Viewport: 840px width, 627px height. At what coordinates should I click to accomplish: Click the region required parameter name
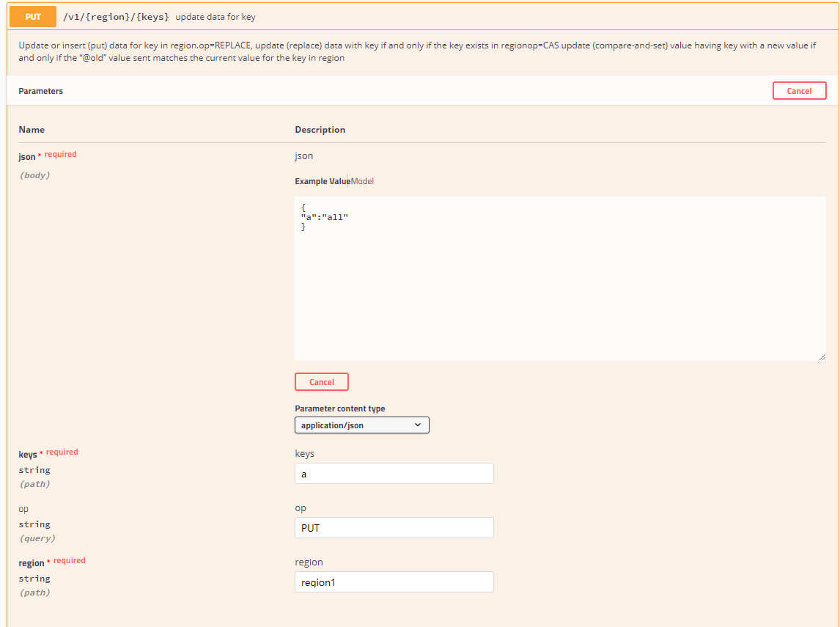tap(32, 562)
